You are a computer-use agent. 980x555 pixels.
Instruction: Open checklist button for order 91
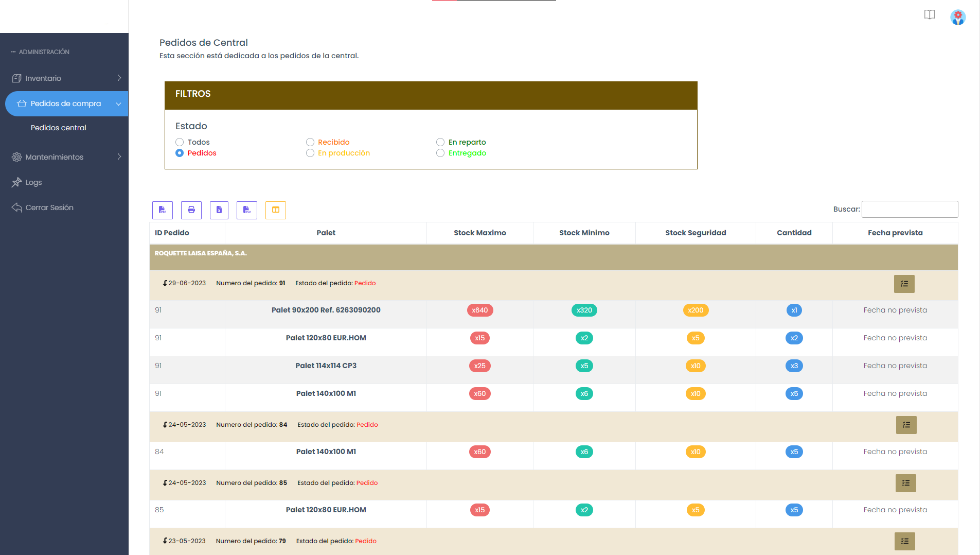pos(904,284)
